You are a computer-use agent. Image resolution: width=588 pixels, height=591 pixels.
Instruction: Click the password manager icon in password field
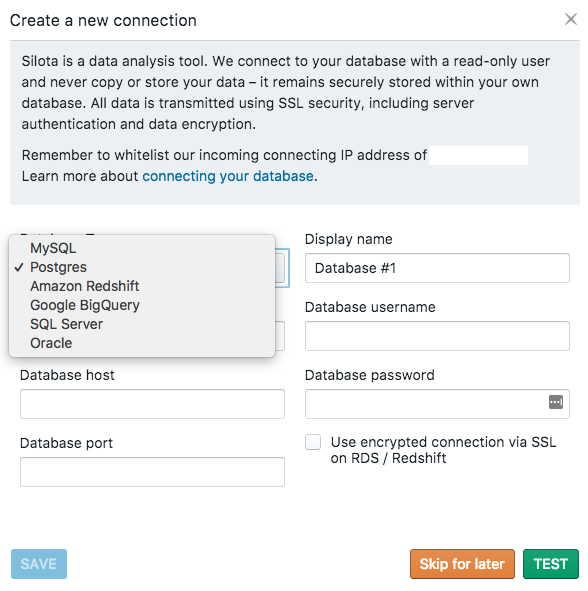click(x=556, y=402)
